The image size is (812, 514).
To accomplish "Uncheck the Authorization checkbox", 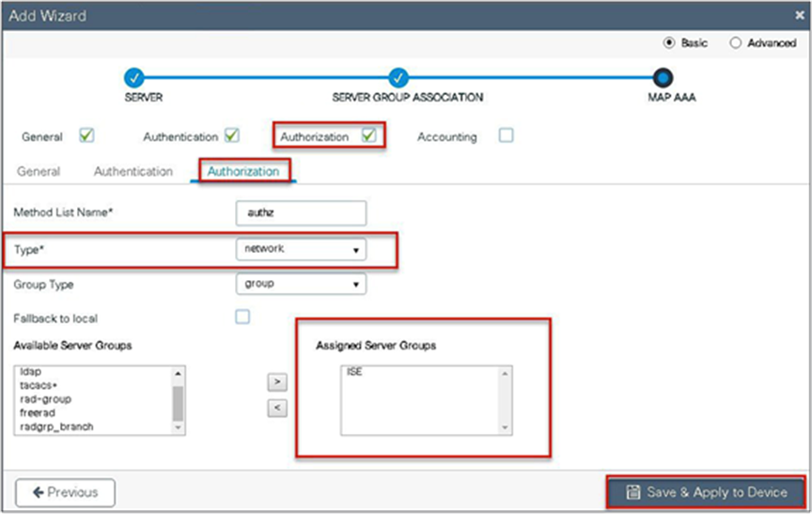I will click(368, 135).
